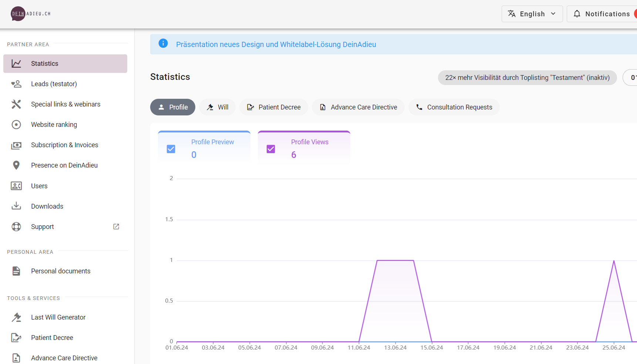Open the Präsentation neues Design banner link
This screenshot has width=637, height=364.
276,44
